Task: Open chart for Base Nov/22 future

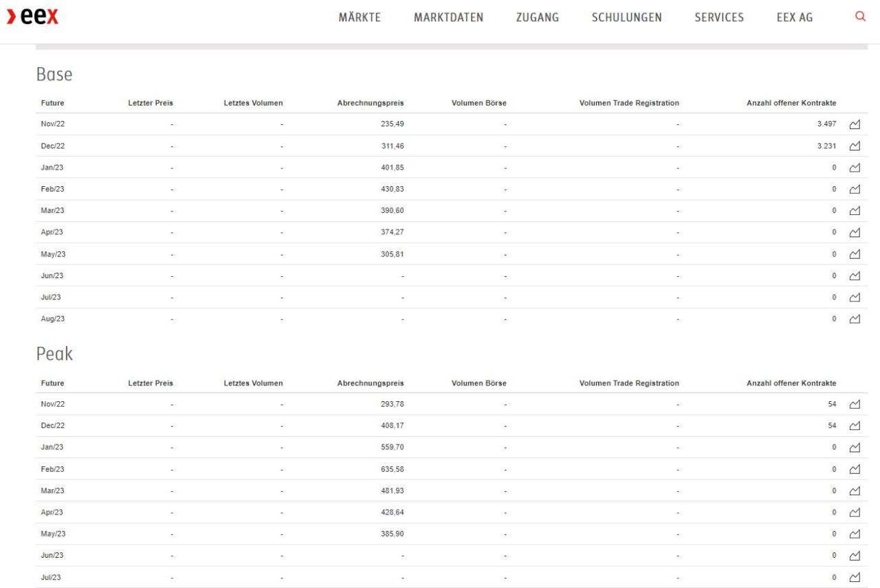Action: pyautogui.click(x=855, y=124)
